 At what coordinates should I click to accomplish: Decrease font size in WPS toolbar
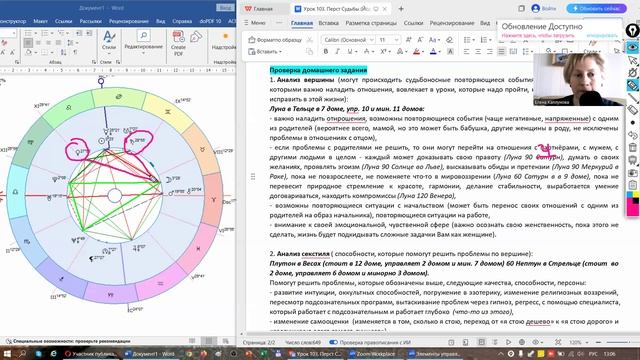coord(420,40)
